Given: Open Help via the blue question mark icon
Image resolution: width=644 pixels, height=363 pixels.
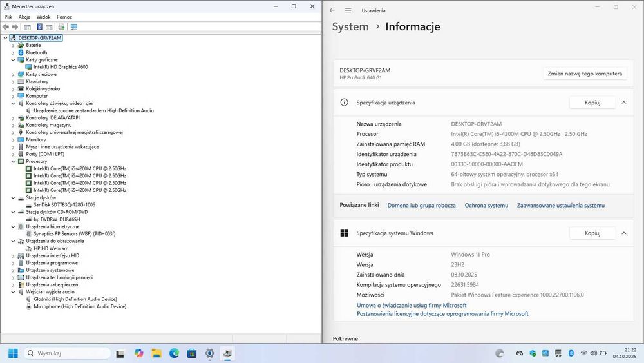Looking at the screenshot, I should [39, 27].
